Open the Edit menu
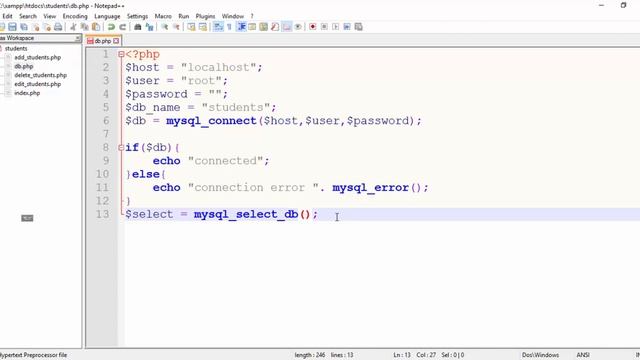Viewport: 640px width, 360px height. [7, 16]
